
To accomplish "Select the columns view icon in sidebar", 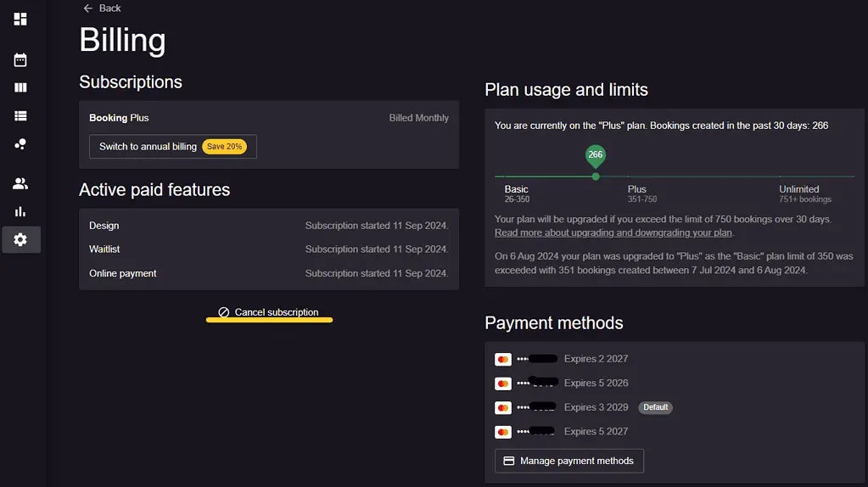I will point(20,87).
